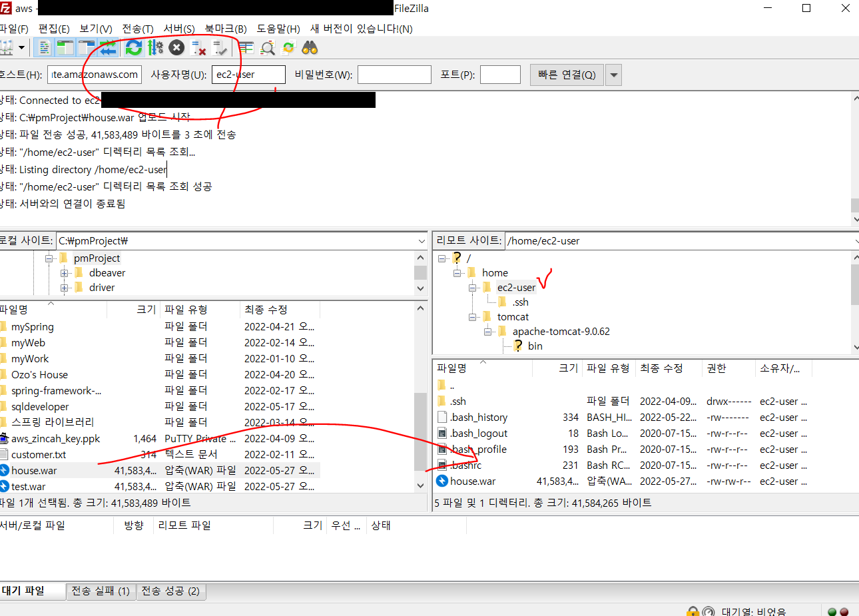Collapse the apache-tomcat-9.0.62 node
The height and width of the screenshot is (616, 859).
coord(487,332)
